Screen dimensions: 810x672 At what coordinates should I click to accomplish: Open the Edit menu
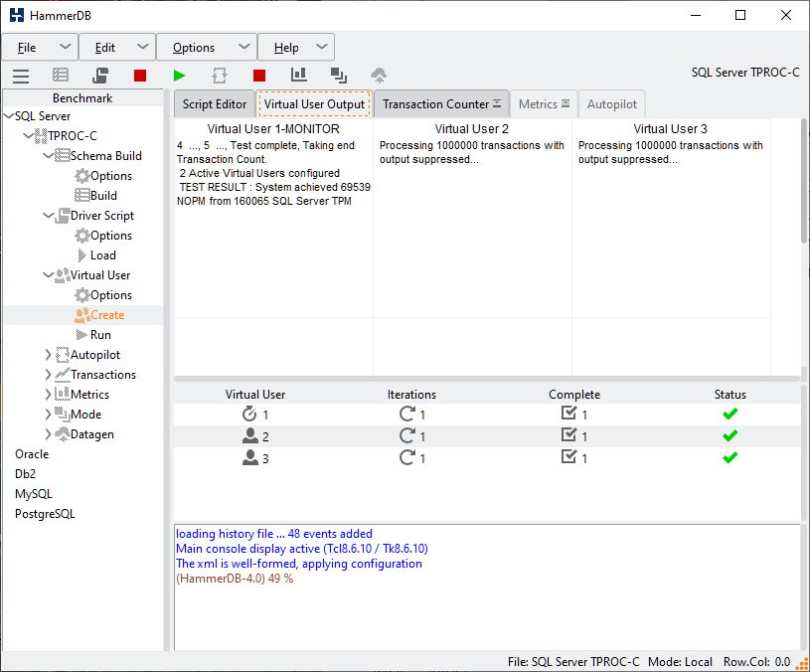click(x=117, y=48)
